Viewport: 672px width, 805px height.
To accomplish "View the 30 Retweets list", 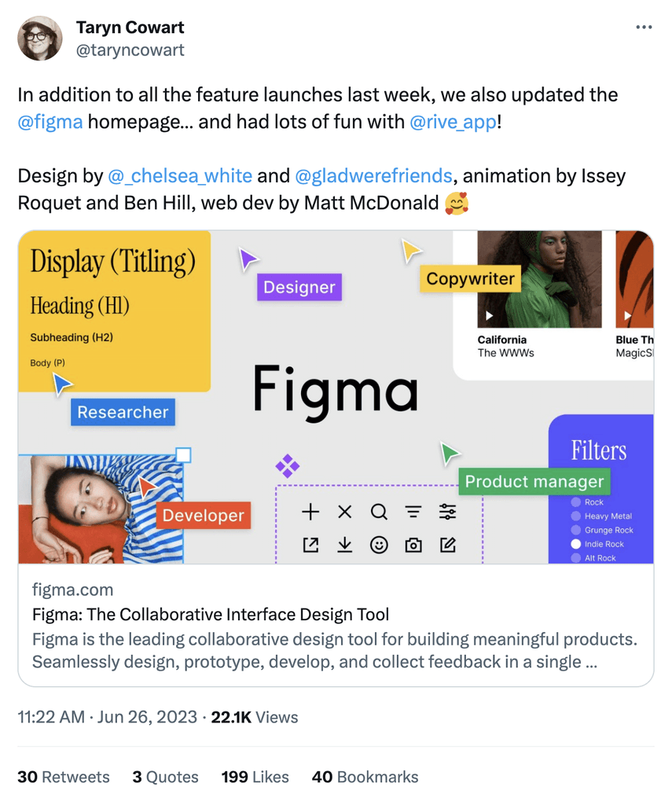I will (63, 777).
